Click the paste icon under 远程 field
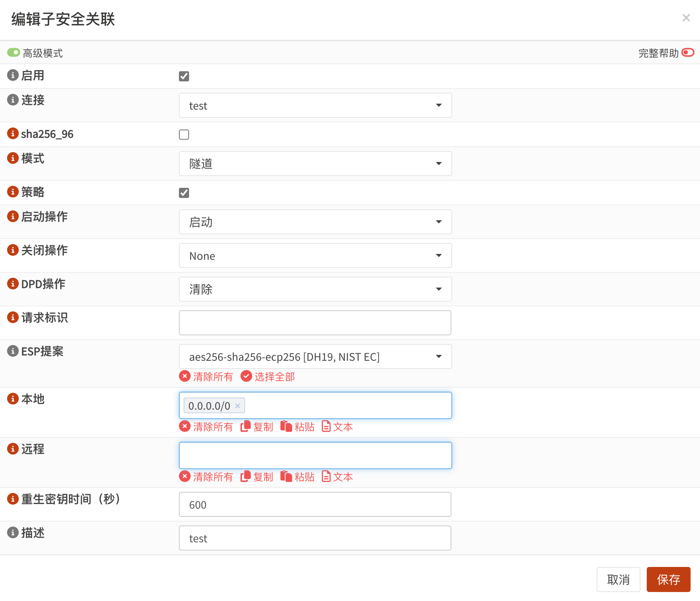700x601 pixels. pos(286,477)
